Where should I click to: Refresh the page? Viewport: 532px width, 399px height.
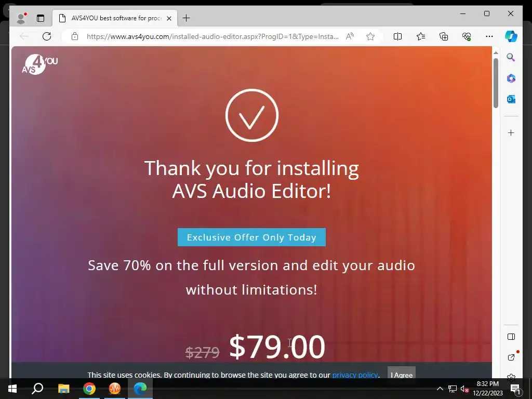47,36
